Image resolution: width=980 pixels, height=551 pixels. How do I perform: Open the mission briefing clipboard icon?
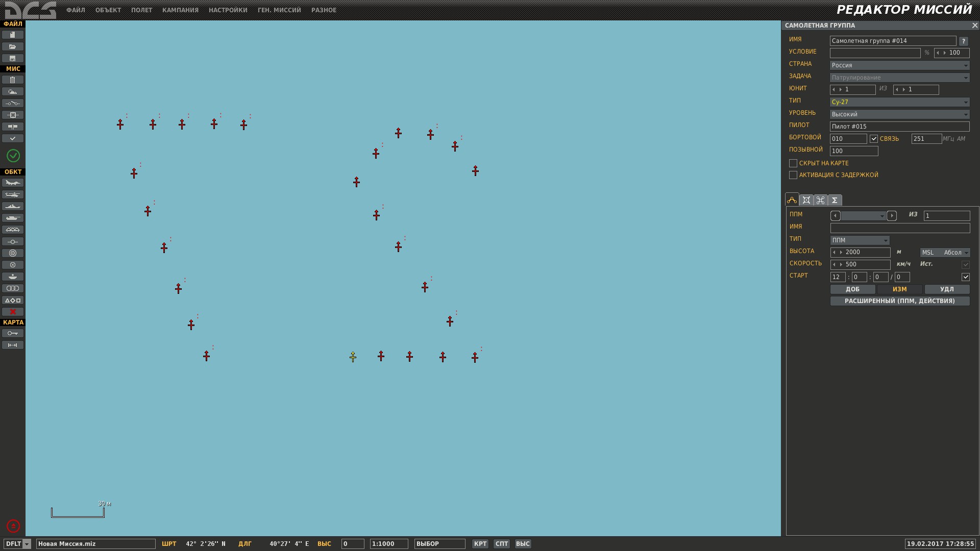(13, 80)
